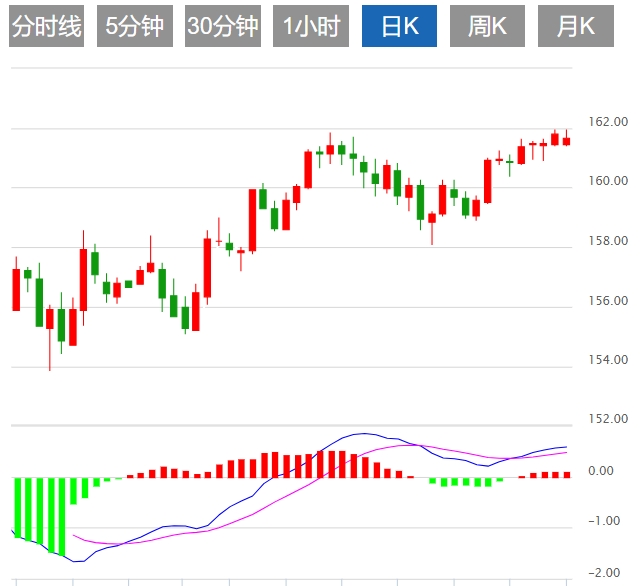Screen dimensions: 642x586
Task: Click the 162.00 price axis label
Action: coord(608,122)
